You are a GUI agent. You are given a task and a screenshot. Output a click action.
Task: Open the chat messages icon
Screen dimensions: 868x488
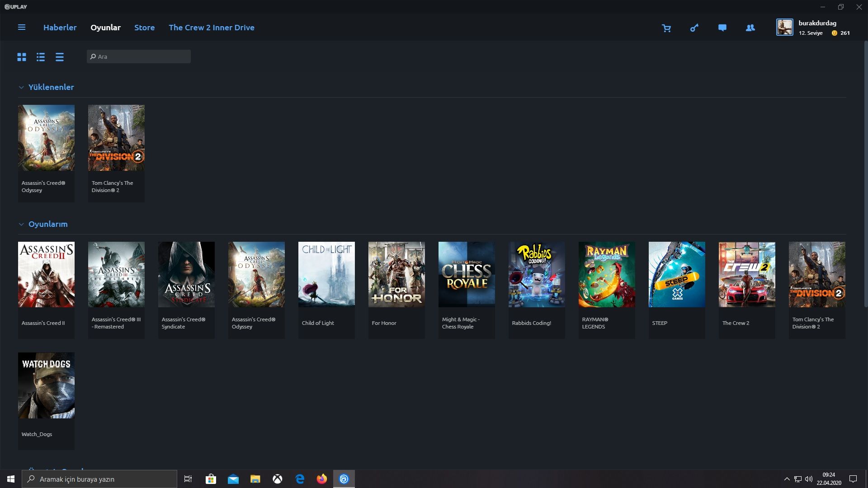point(722,28)
